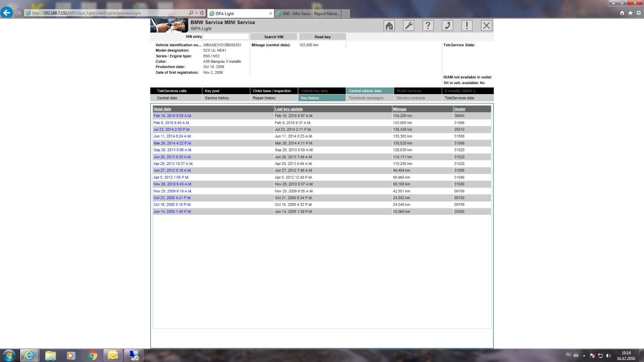Click the exclamation mark info icon

467,26
